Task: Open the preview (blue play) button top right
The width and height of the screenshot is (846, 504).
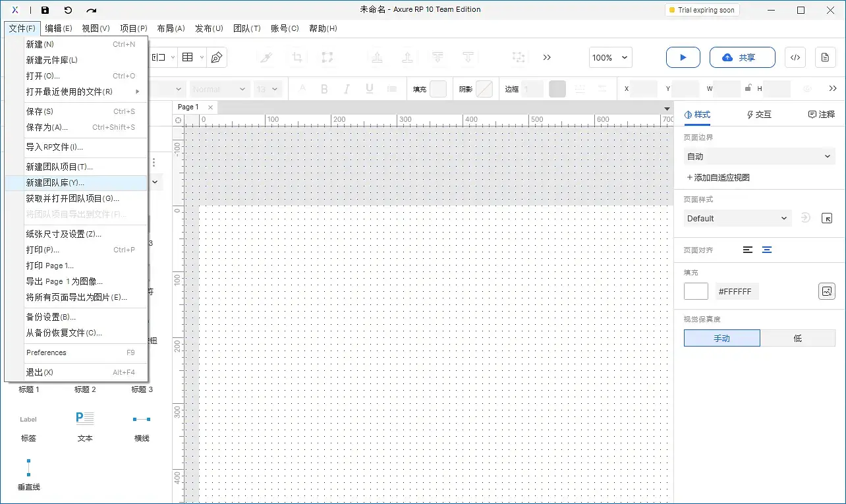Action: pyautogui.click(x=683, y=57)
